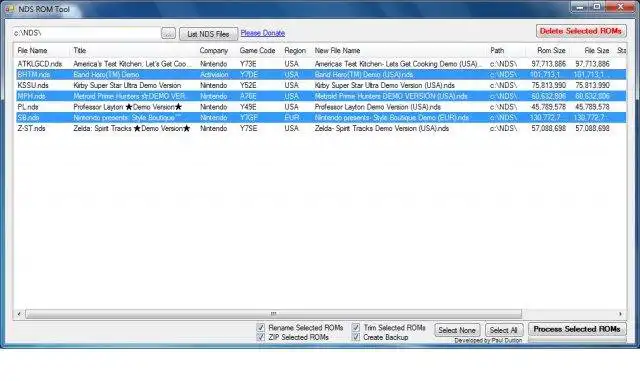Close the NDS ROM Tool window
The image size is (640, 381).
click(x=620, y=7)
